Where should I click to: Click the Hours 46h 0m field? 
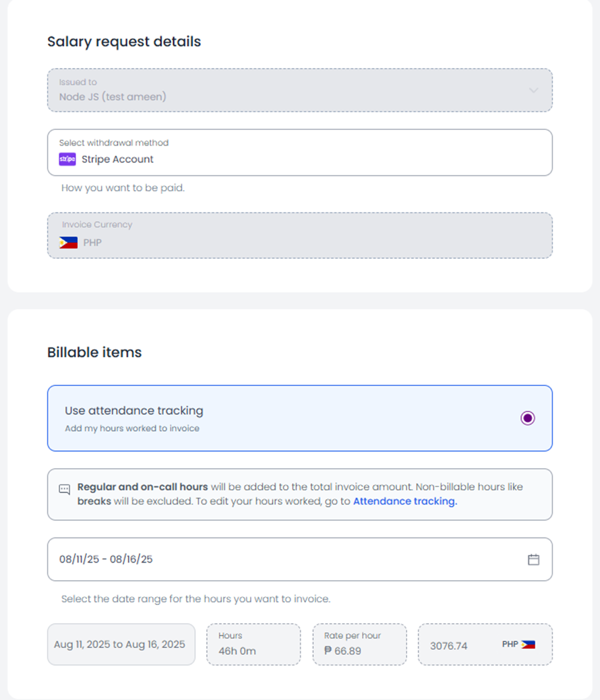click(253, 645)
